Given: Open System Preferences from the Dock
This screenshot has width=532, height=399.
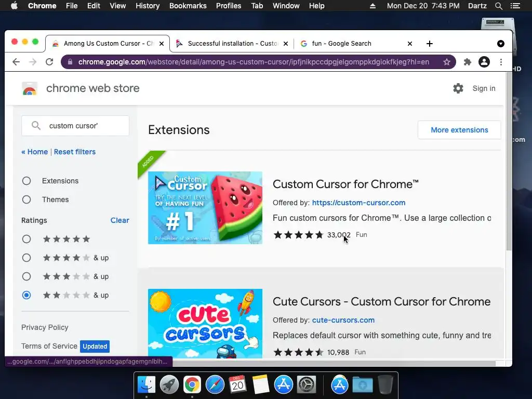Looking at the screenshot, I should click(x=307, y=385).
